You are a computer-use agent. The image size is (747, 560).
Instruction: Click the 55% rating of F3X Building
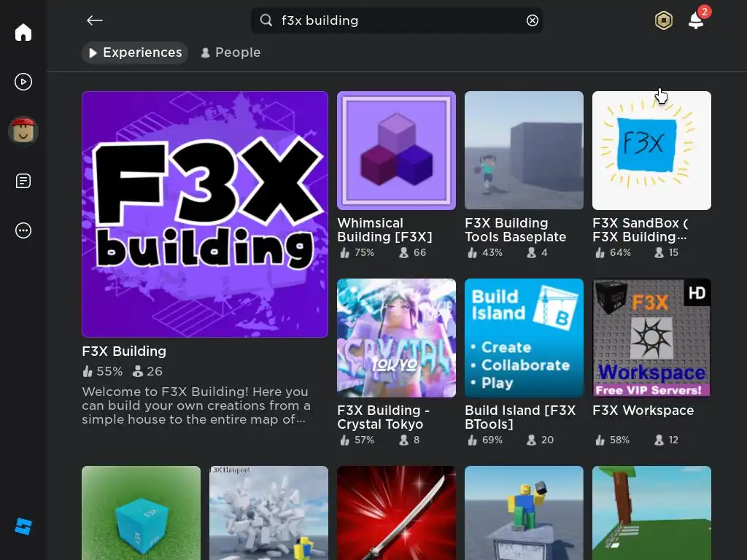tap(102, 371)
